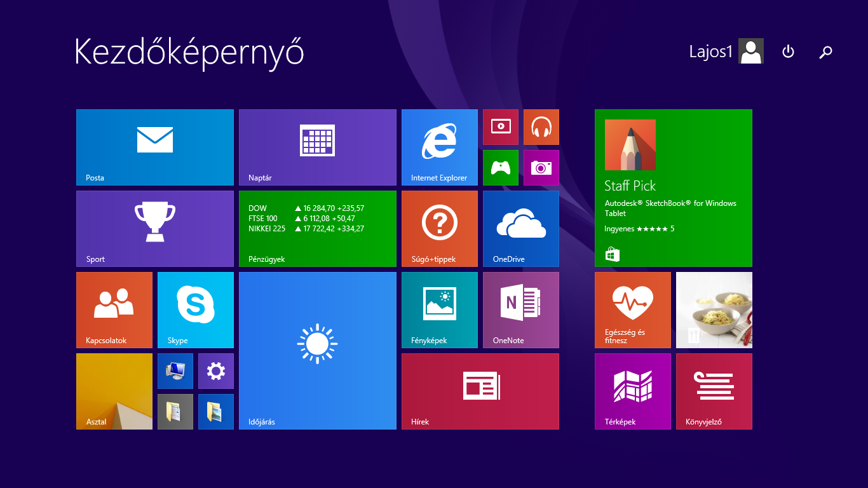Open the Térképek maps tile
Screen dimensions: 868x488
pos(633,391)
